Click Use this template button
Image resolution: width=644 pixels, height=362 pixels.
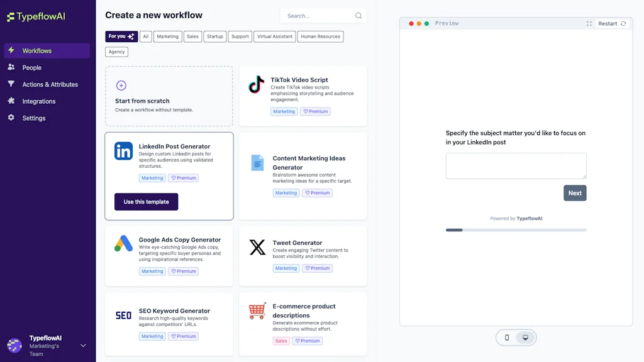pos(146,202)
